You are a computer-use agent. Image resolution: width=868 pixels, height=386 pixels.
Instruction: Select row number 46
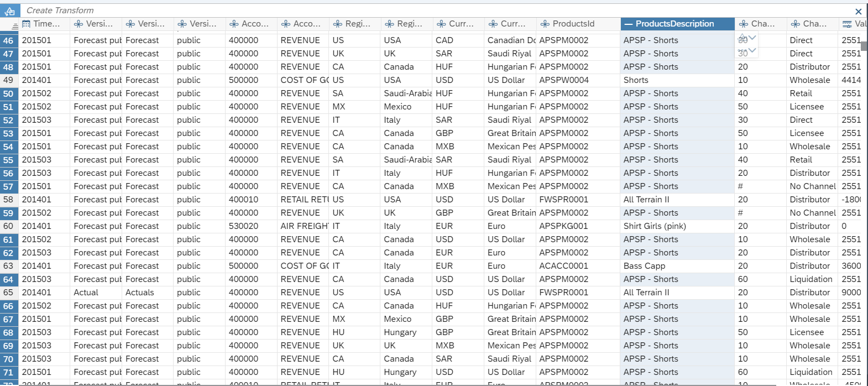click(x=9, y=40)
